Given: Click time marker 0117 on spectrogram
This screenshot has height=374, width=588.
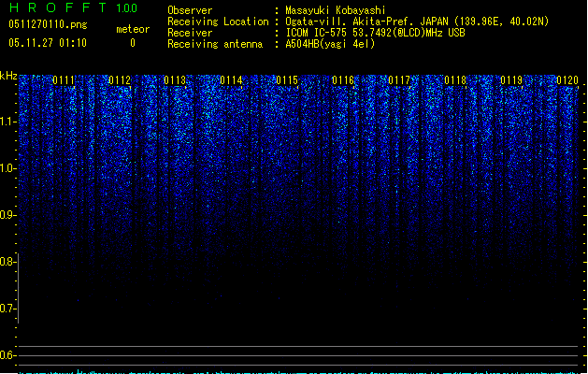Looking at the screenshot, I should click(x=399, y=80).
